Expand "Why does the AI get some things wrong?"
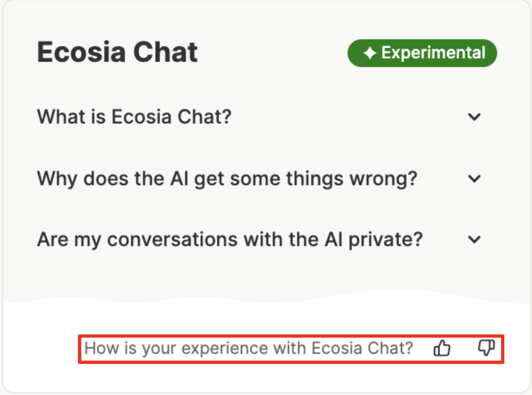532x395 pixels. (x=260, y=179)
